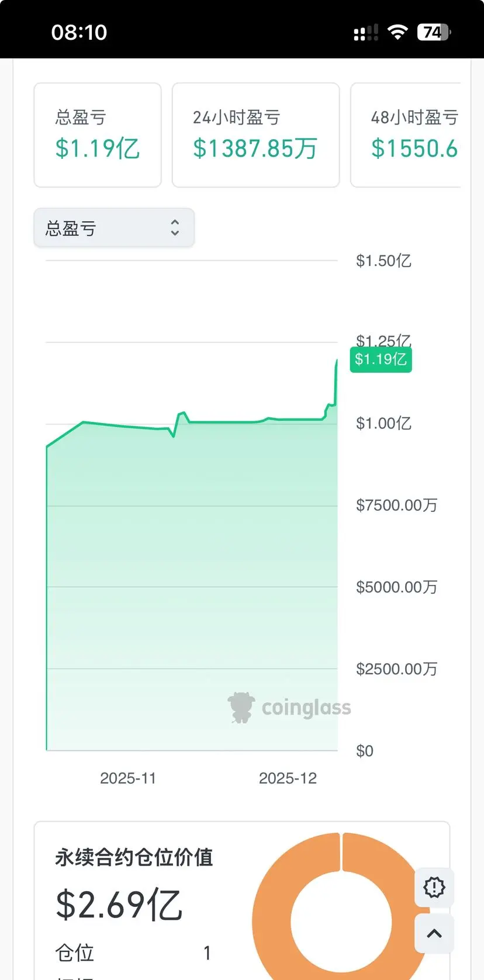
Task: Tap the green $1.19亿 current value tag
Action: [x=381, y=359]
